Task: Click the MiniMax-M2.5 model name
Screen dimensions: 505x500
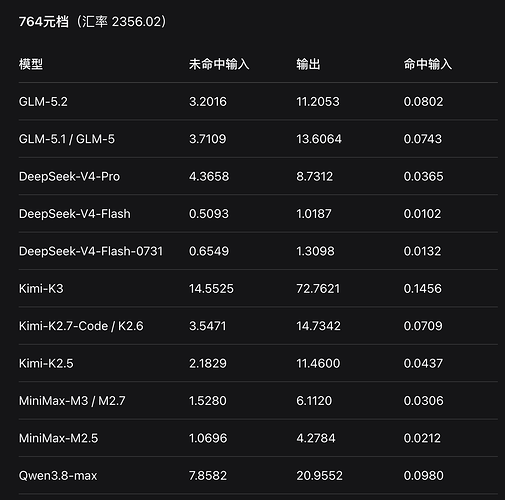Action: tap(58, 438)
